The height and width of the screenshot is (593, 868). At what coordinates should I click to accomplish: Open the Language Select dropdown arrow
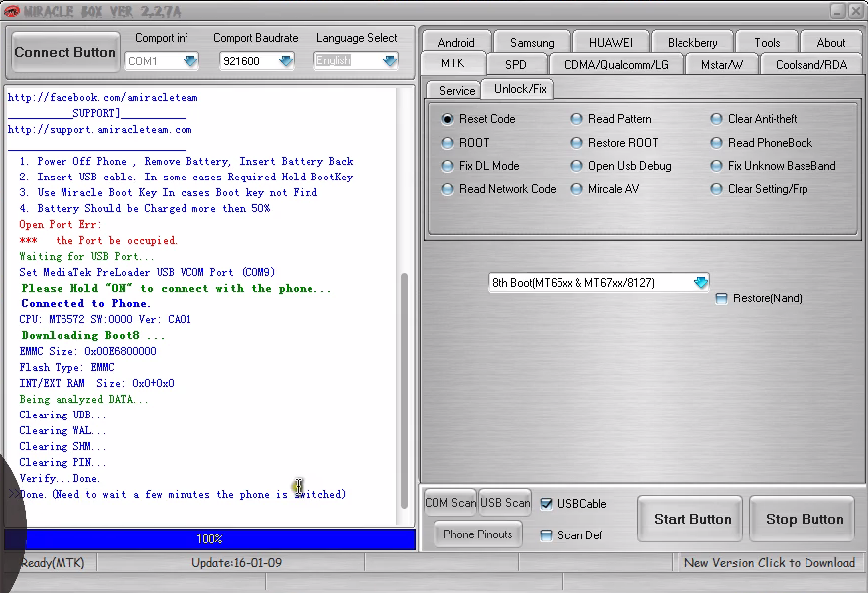tap(390, 60)
